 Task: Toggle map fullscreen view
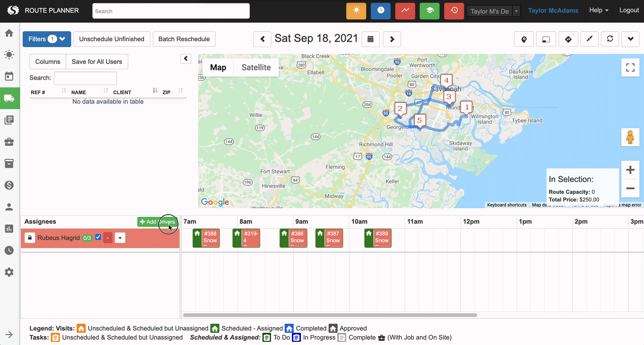[x=630, y=67]
